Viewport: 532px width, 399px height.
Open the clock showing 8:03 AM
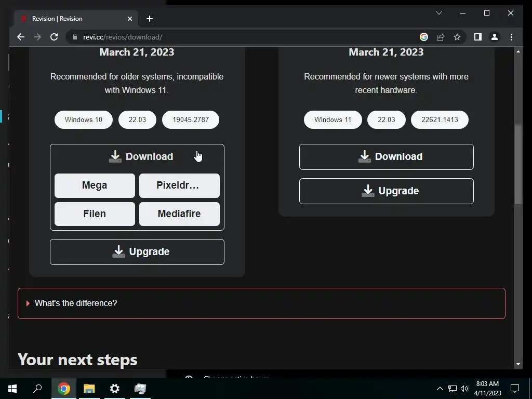point(487,389)
